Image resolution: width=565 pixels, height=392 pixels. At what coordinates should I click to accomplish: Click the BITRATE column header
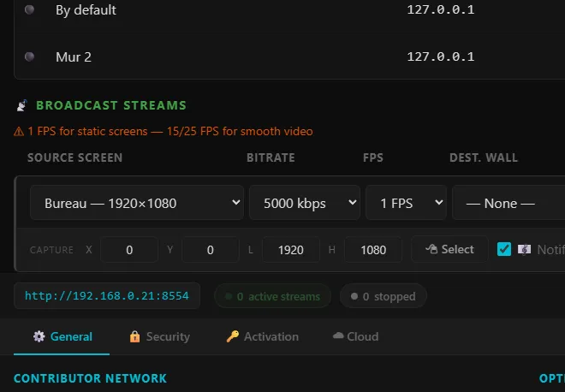[271, 157]
